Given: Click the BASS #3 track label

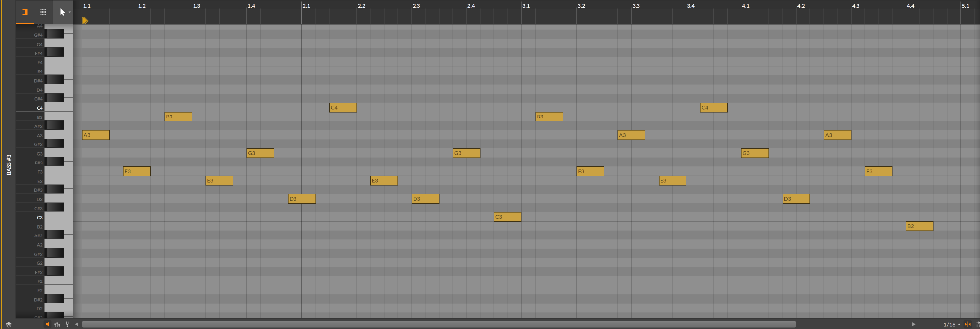Looking at the screenshot, I should [9, 164].
